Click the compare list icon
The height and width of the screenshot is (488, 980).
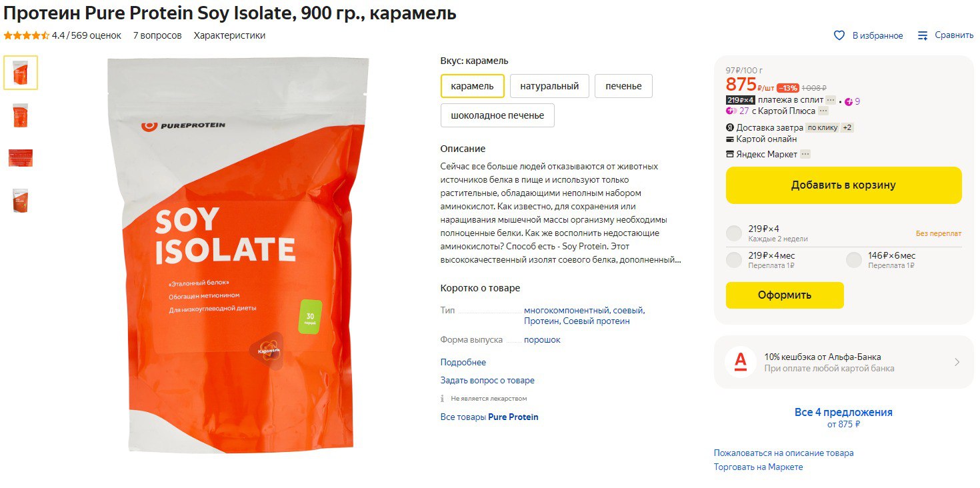coord(923,35)
